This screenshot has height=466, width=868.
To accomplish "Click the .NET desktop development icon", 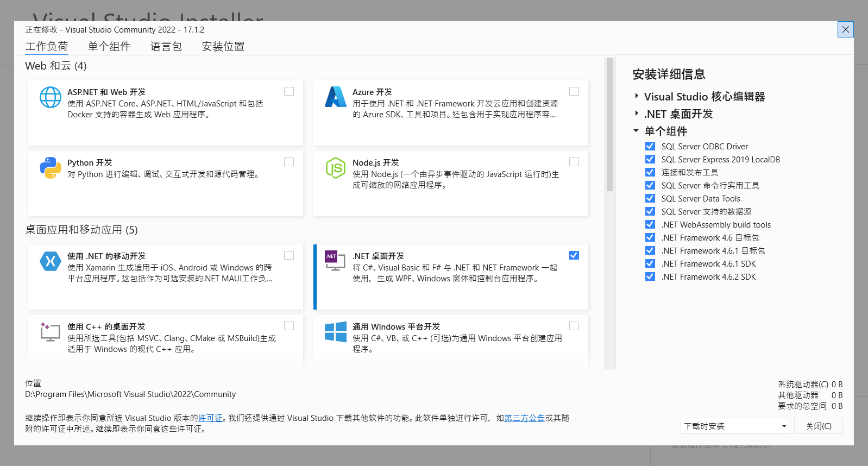I will (335, 261).
